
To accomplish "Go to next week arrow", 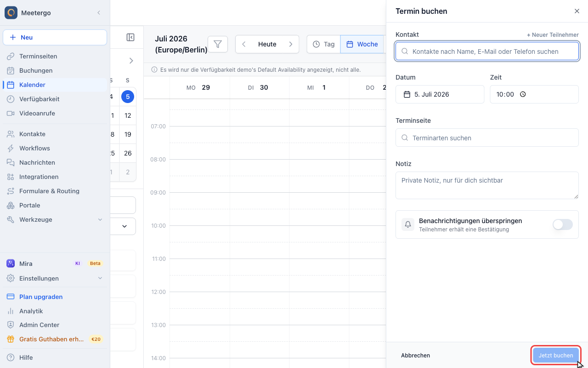I will [x=291, y=44].
